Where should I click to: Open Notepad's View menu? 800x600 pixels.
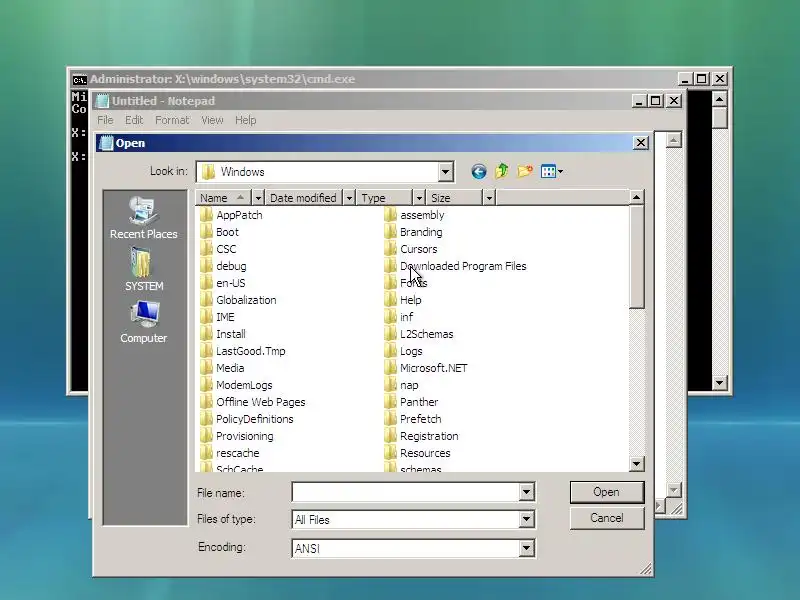[212, 120]
